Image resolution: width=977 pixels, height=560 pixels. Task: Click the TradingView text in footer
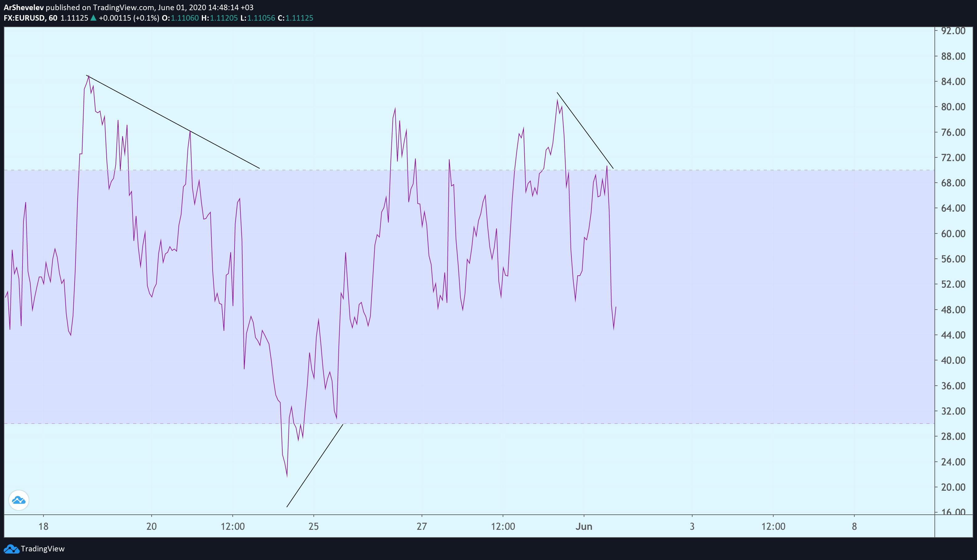tap(43, 549)
